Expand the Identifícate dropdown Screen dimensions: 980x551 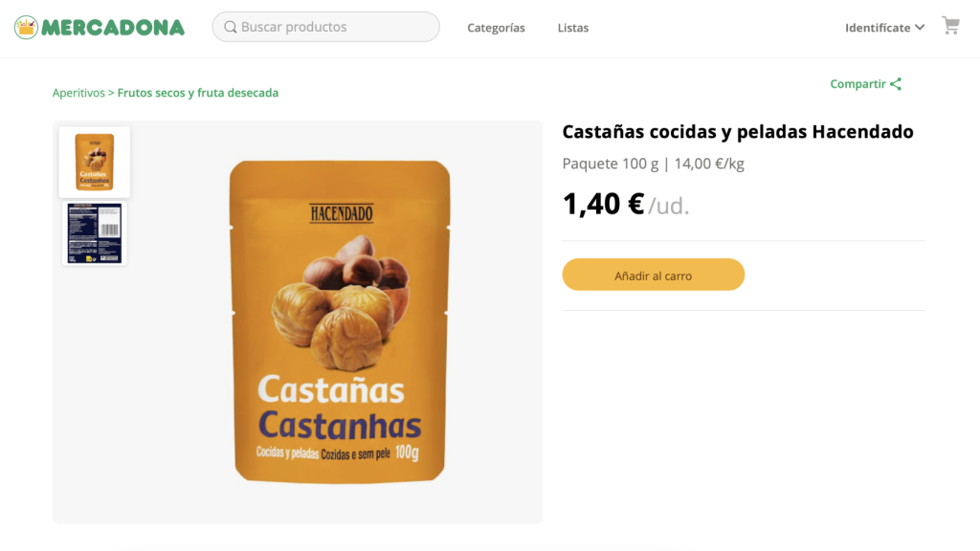[x=877, y=28]
